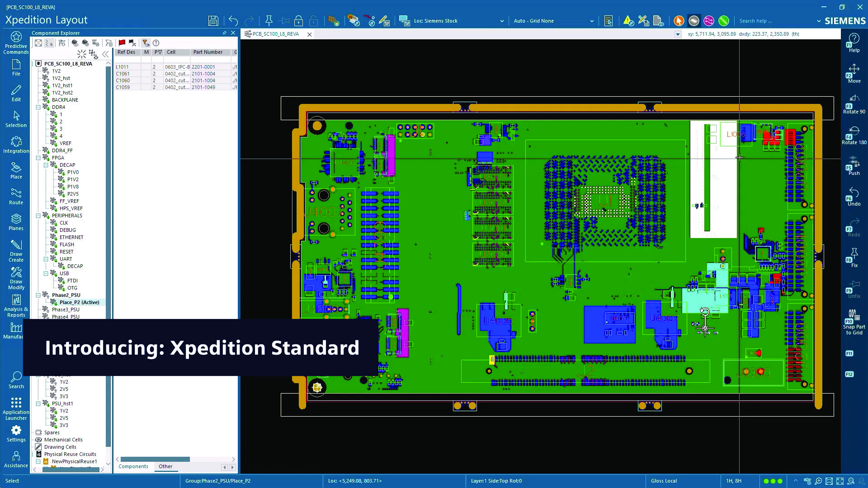Open Analysis & Reports
Screen dimensions: 868x488
(16, 306)
